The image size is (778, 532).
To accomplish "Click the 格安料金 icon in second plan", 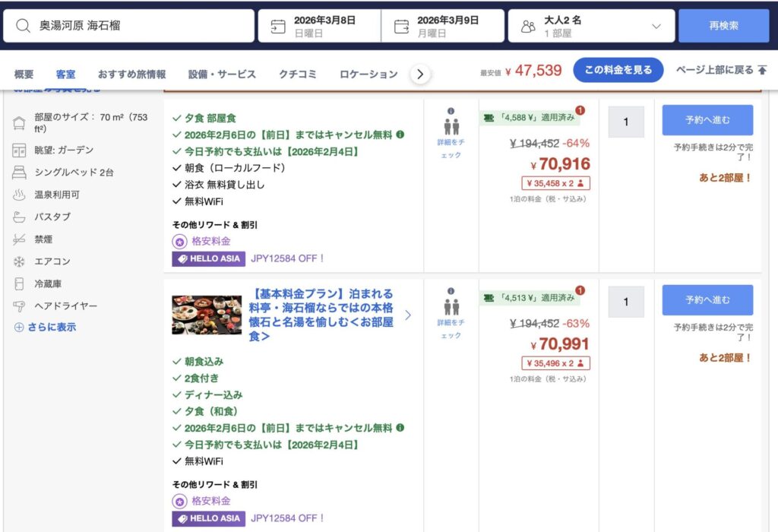I will pyautogui.click(x=180, y=502).
